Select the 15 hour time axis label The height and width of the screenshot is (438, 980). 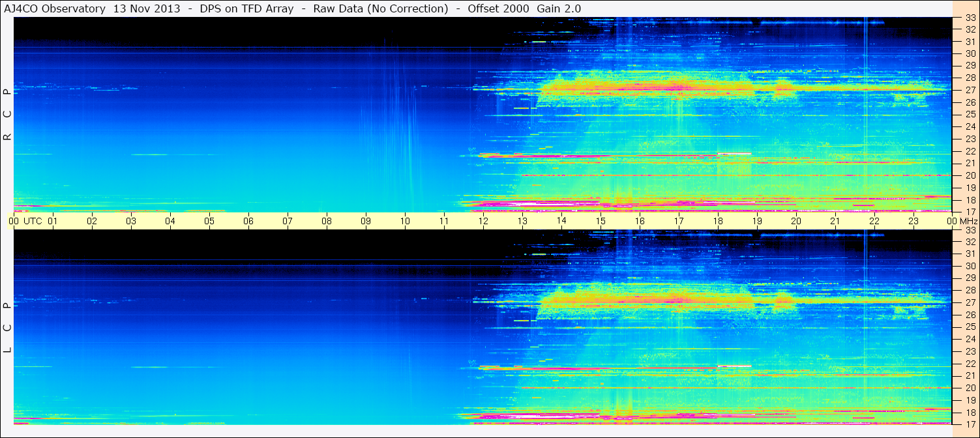point(601,221)
